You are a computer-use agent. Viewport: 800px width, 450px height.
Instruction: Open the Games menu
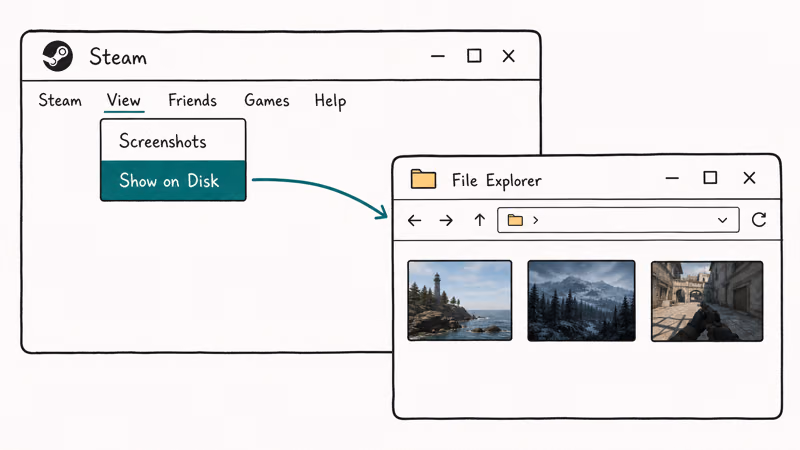[267, 100]
